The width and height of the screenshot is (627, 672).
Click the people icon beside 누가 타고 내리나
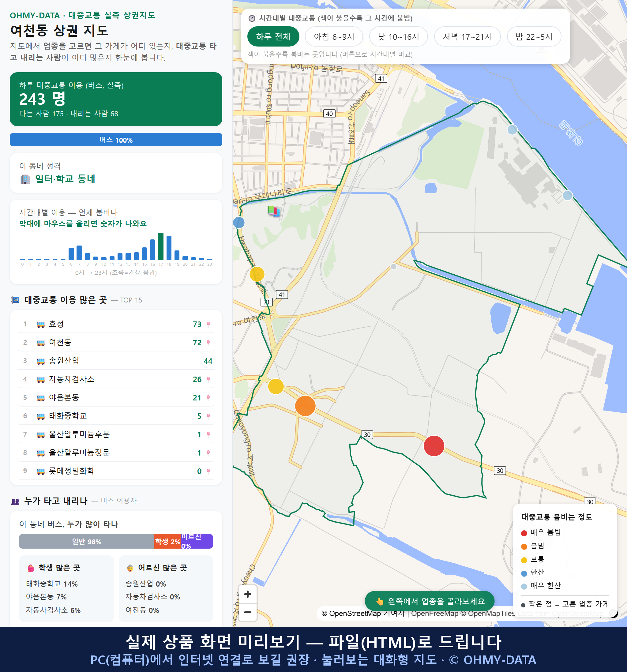(x=15, y=501)
